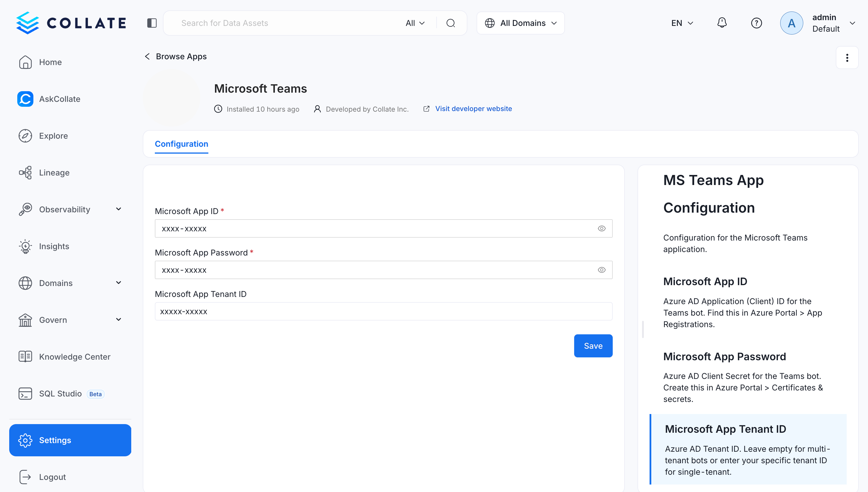The height and width of the screenshot is (492, 868).
Task: Open Settings in sidebar
Action: click(x=70, y=440)
